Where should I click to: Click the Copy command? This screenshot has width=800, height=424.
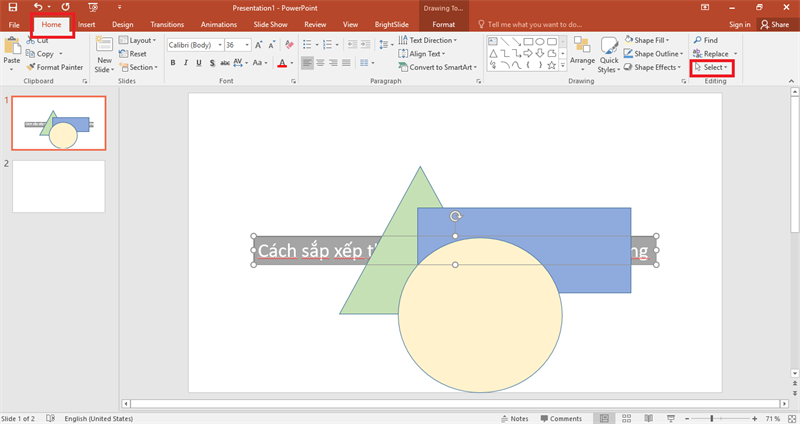click(40, 54)
